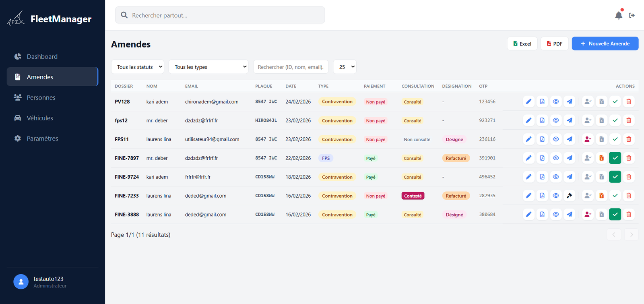Open PDF for FINE-3888 row

click(x=542, y=215)
